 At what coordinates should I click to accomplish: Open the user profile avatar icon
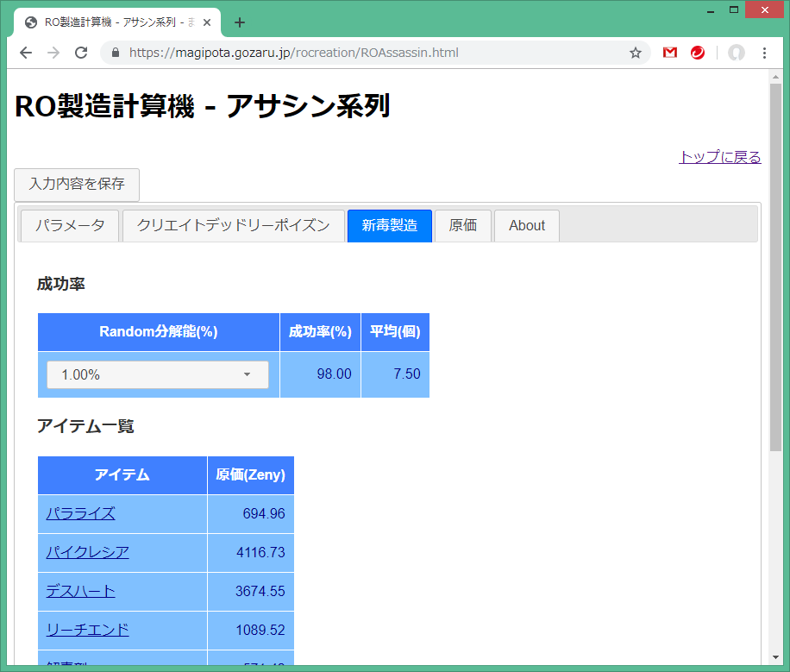(736, 53)
